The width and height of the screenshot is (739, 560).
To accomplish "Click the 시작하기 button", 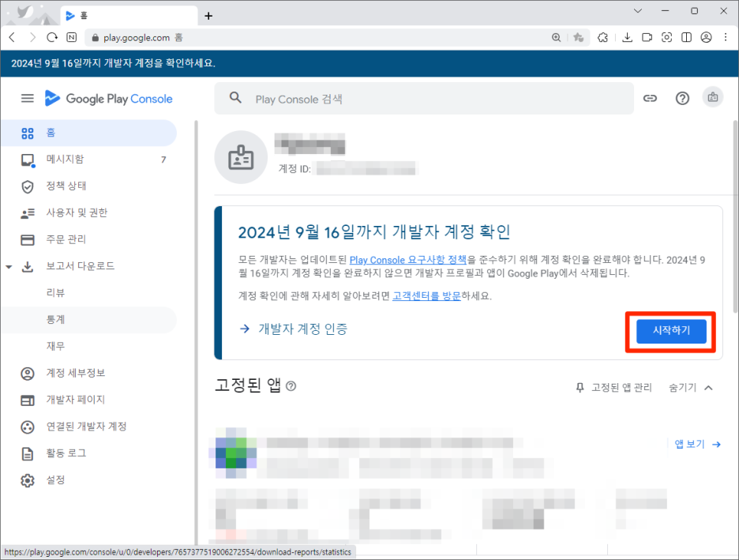I will [x=671, y=332].
